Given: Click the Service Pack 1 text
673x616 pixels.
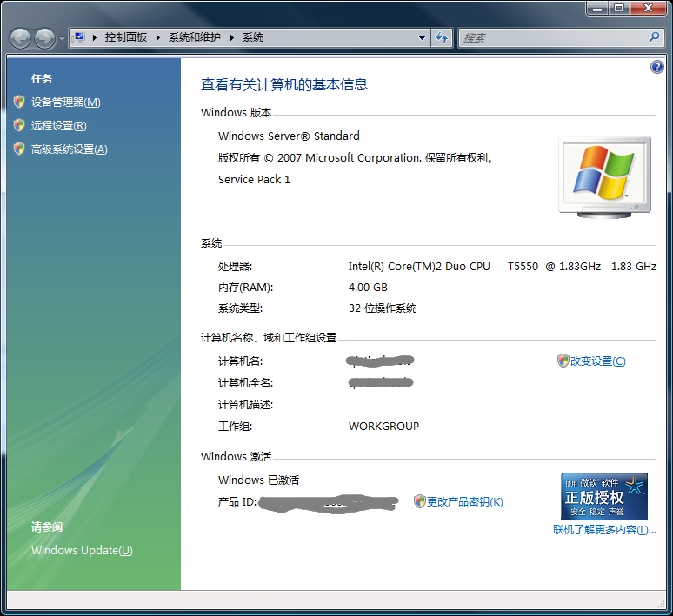Looking at the screenshot, I should [x=254, y=179].
